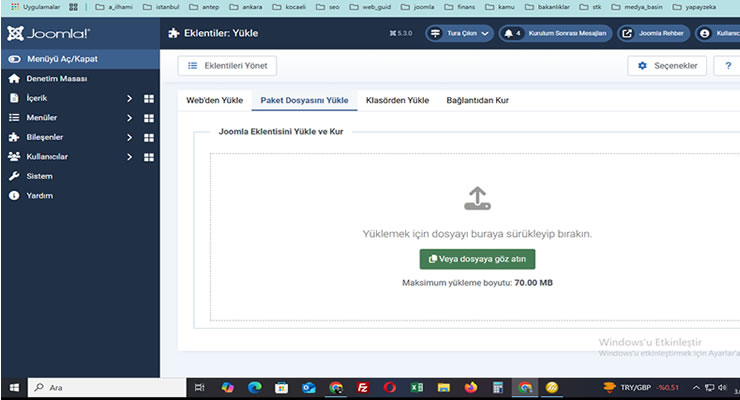Open Firefox from the taskbar
This screenshot has height=400, width=740.
coord(471,388)
